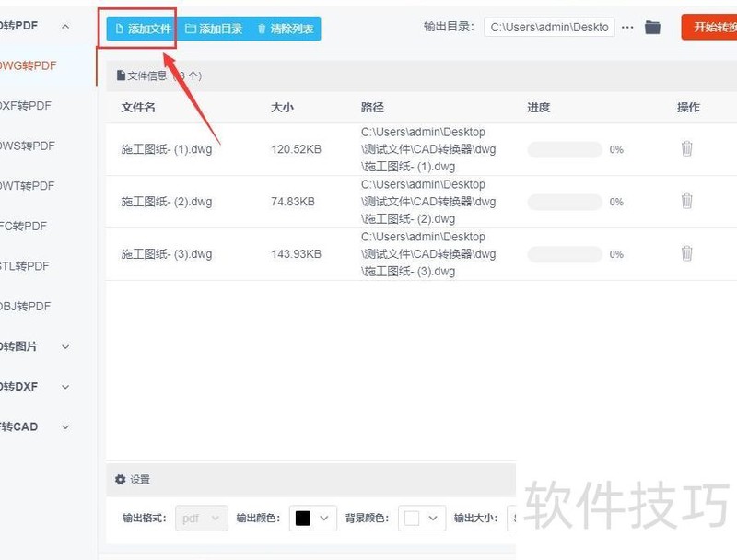Pick the black output color swatch
Screen dimensions: 737x560
point(301,518)
